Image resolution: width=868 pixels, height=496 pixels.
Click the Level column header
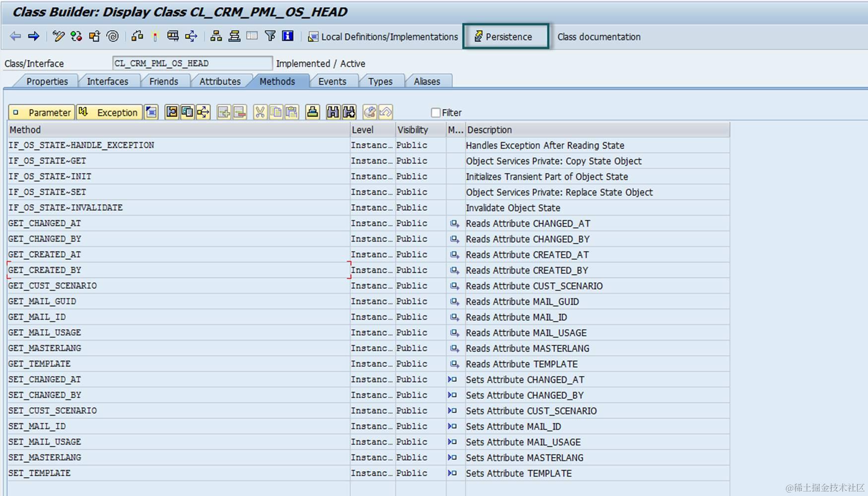373,130
